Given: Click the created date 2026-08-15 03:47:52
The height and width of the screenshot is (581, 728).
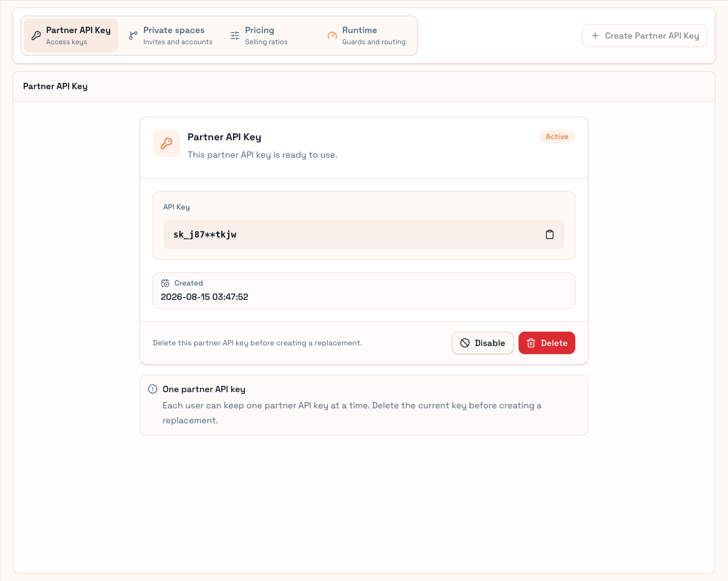Looking at the screenshot, I should [204, 297].
